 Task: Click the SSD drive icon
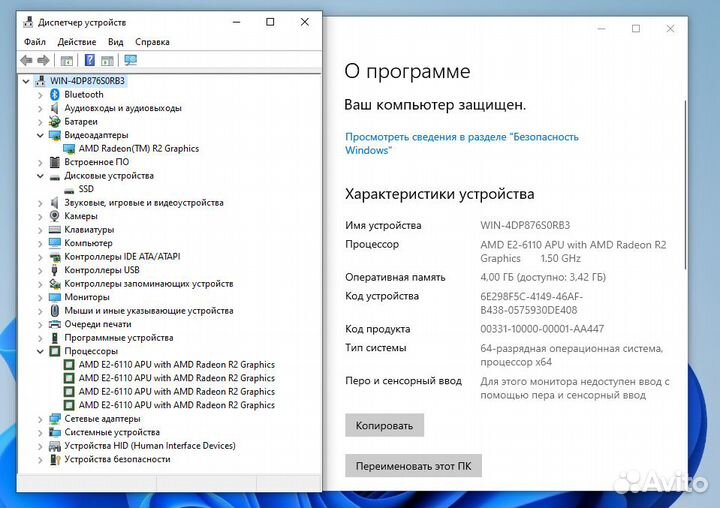click(69, 190)
